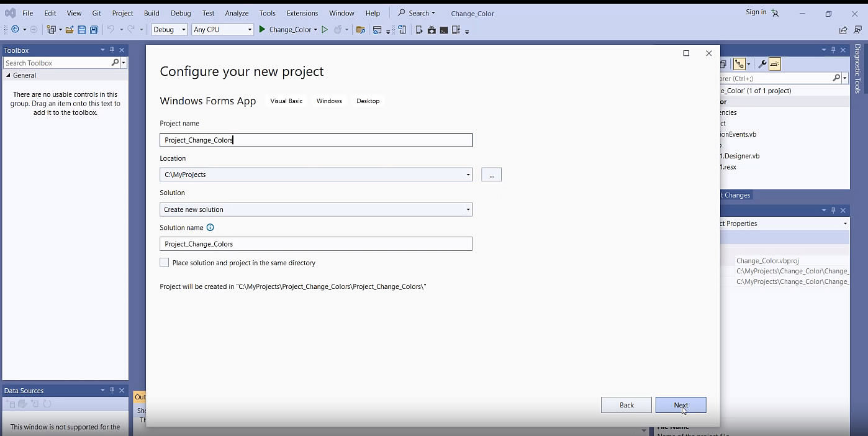Click the green Start debugging arrow
This screenshot has height=436, width=868.
(x=262, y=29)
